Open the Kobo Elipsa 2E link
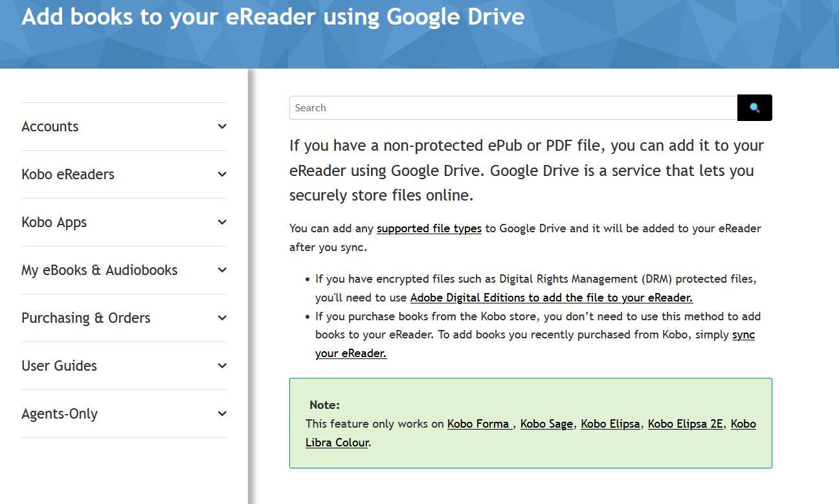The image size is (839, 504). click(x=685, y=424)
